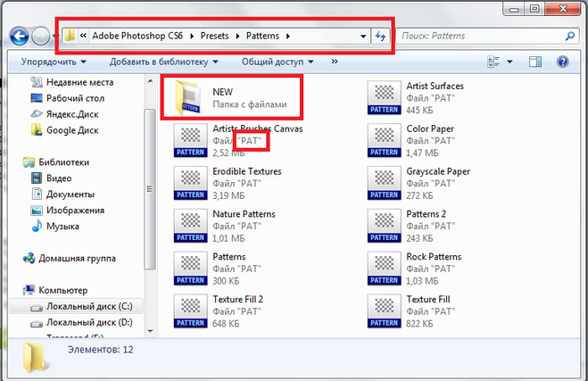The height and width of the screenshot is (381, 588).
Task: Click the Grayscale Paper file name
Action: point(438,171)
